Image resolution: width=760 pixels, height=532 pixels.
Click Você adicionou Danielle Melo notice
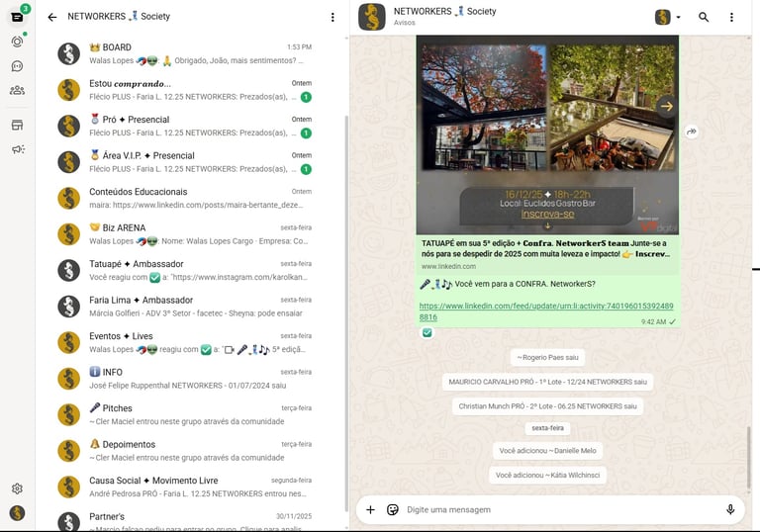[x=547, y=451]
